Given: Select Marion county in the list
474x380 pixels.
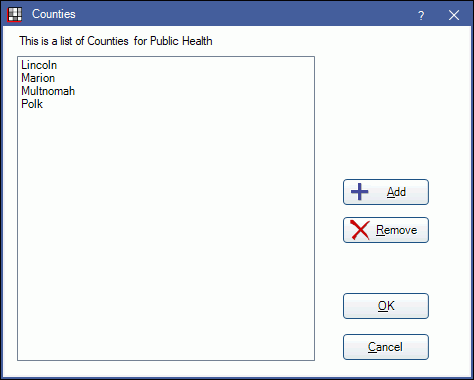Looking at the screenshot, I should click(38, 78).
